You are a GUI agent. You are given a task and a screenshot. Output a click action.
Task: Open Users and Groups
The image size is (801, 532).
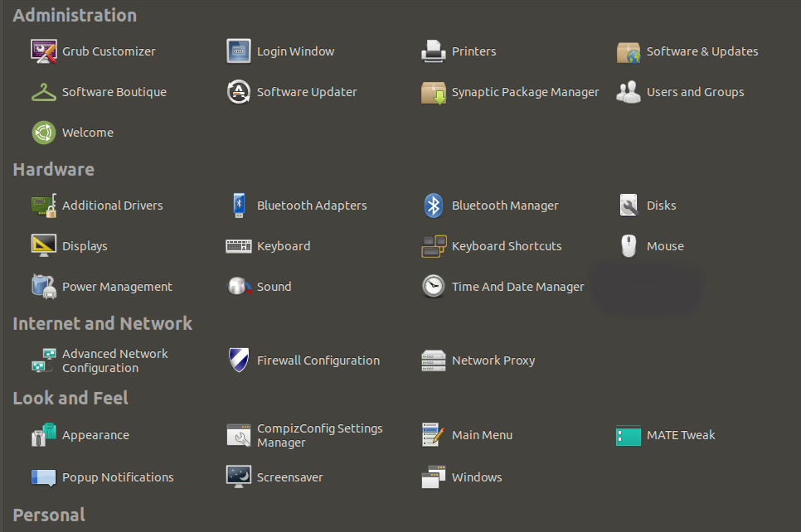pyautogui.click(x=695, y=92)
